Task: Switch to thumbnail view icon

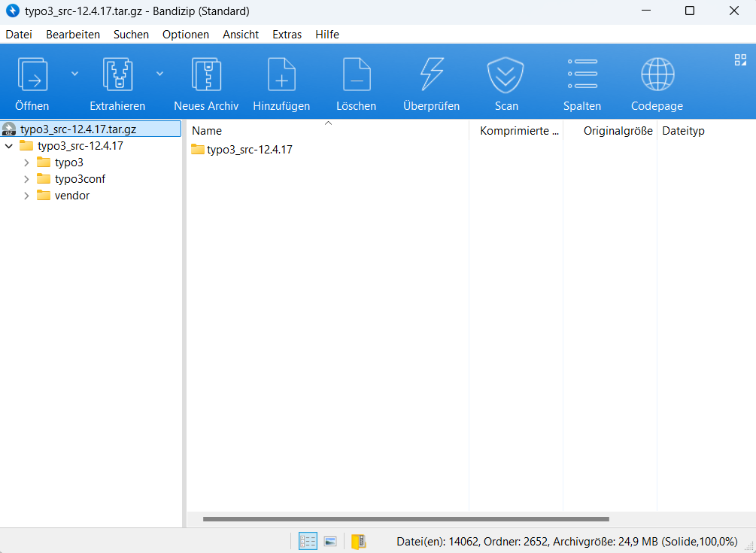Action: pyautogui.click(x=330, y=541)
